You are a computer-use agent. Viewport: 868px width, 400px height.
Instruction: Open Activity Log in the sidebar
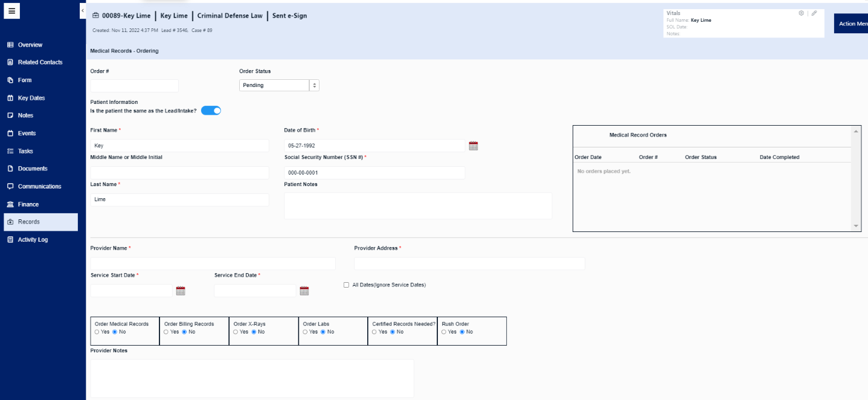[33, 240]
